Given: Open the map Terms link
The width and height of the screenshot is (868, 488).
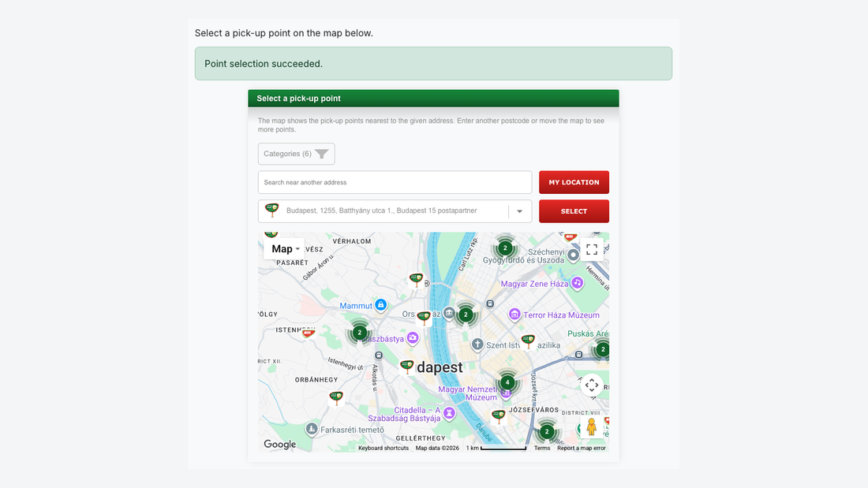Looking at the screenshot, I should [x=542, y=448].
